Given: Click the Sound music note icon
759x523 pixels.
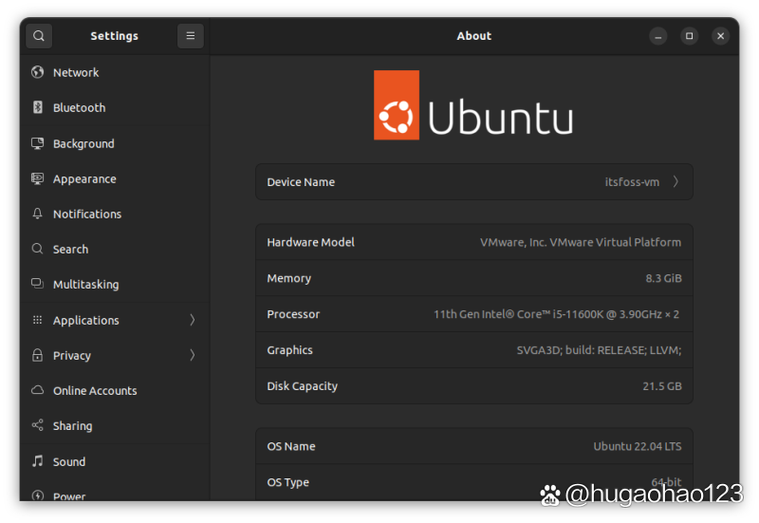Looking at the screenshot, I should tap(37, 461).
